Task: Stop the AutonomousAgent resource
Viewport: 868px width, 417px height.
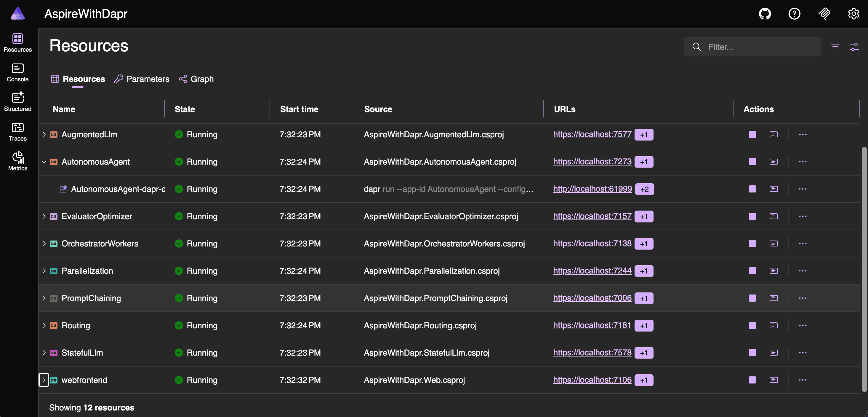Action: [x=752, y=162]
